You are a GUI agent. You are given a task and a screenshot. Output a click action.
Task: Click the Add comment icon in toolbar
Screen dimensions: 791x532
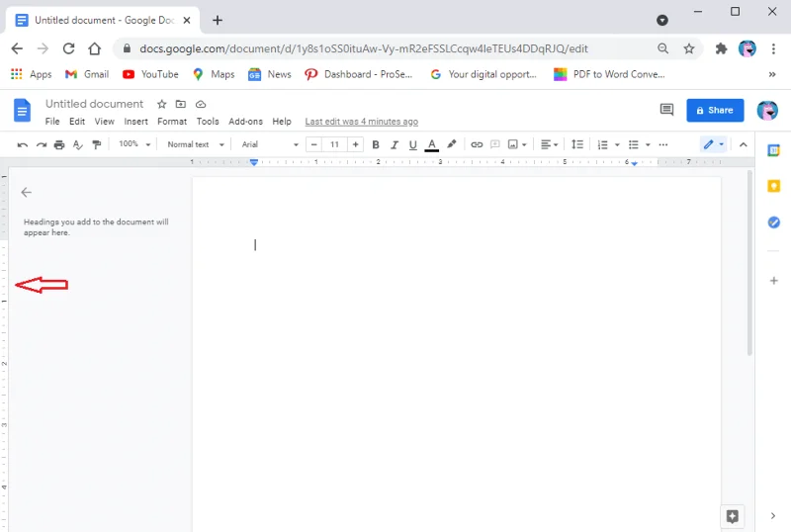click(495, 144)
